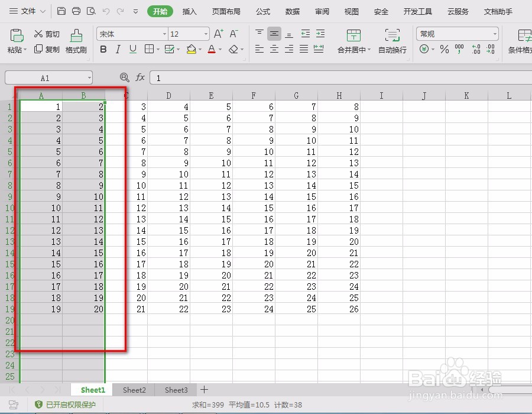Open the Sheet3 worksheet tab
Viewport: 532px width, 414px height.
tap(176, 390)
